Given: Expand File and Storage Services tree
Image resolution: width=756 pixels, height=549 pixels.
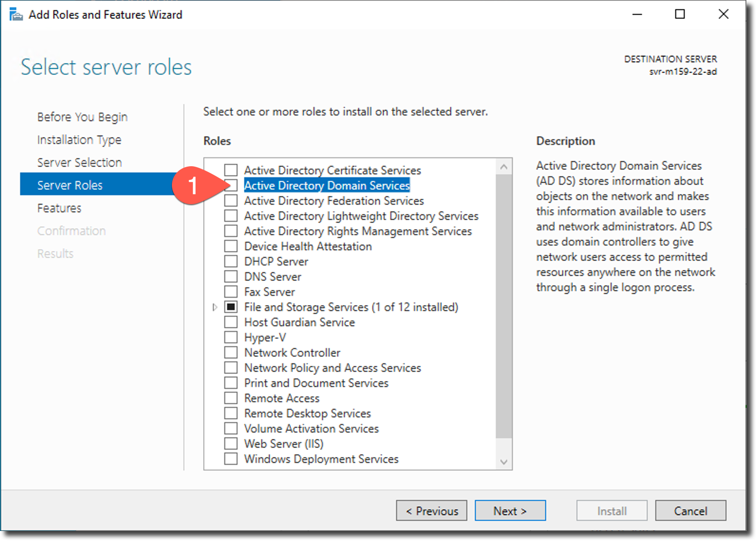Looking at the screenshot, I should 215,307.
